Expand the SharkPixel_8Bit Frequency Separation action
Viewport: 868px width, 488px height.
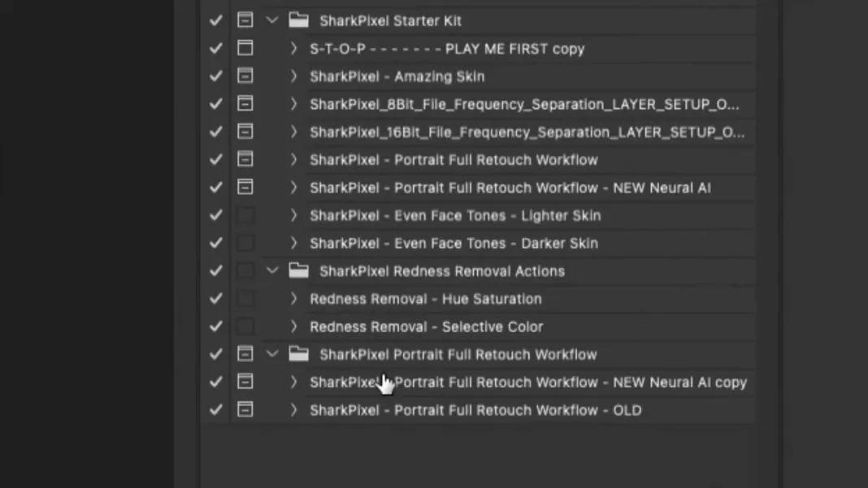click(x=293, y=103)
